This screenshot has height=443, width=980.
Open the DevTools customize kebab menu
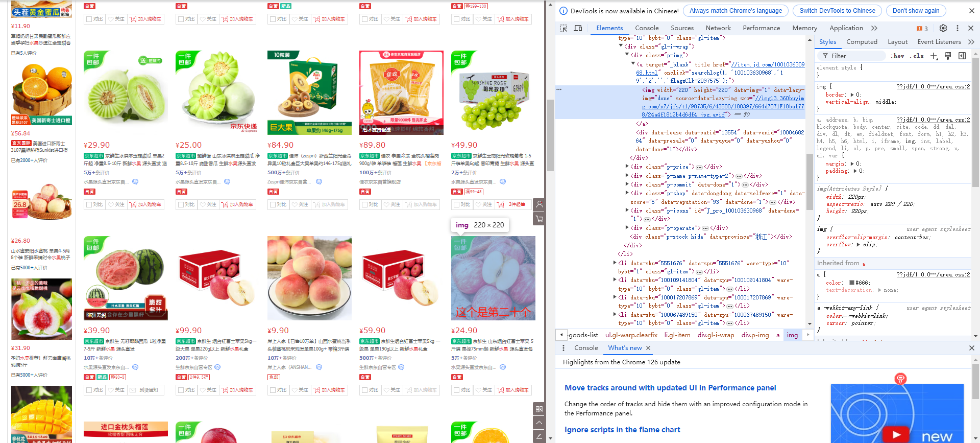tap(958, 28)
